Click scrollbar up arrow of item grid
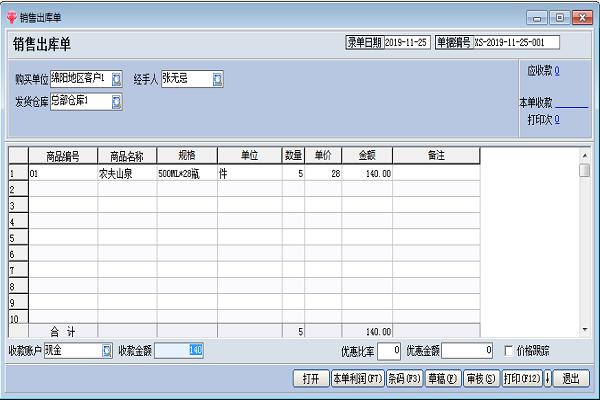600x400 pixels. click(x=585, y=155)
